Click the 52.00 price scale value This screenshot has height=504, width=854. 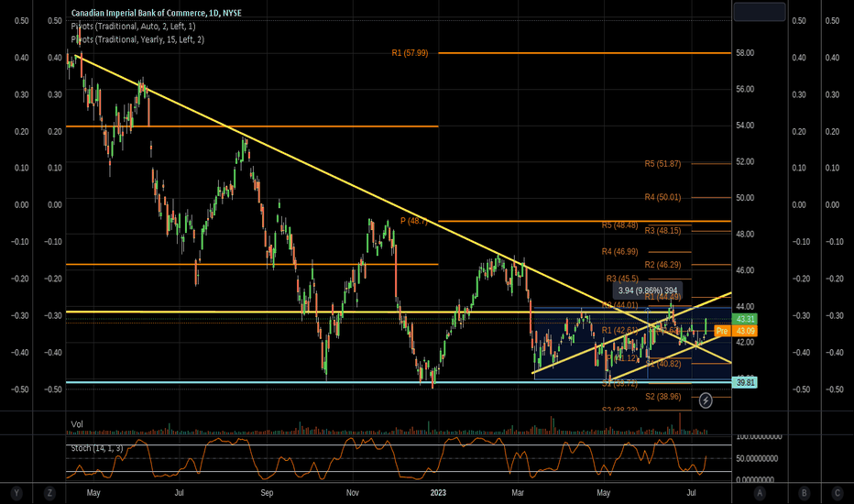(x=745, y=162)
